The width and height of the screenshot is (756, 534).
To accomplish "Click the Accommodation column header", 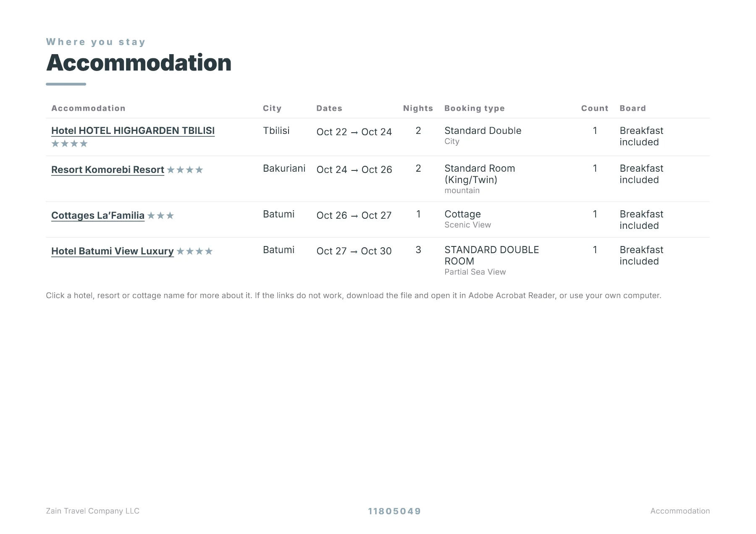I will 88,108.
